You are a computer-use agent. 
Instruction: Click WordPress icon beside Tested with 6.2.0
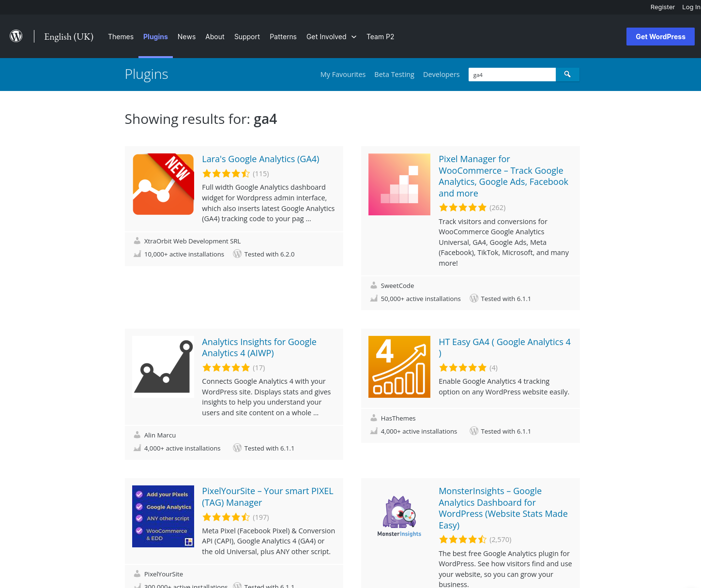[237, 254]
